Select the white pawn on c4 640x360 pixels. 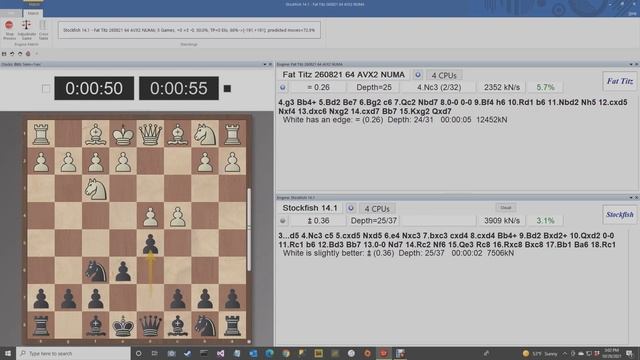pos(178,217)
